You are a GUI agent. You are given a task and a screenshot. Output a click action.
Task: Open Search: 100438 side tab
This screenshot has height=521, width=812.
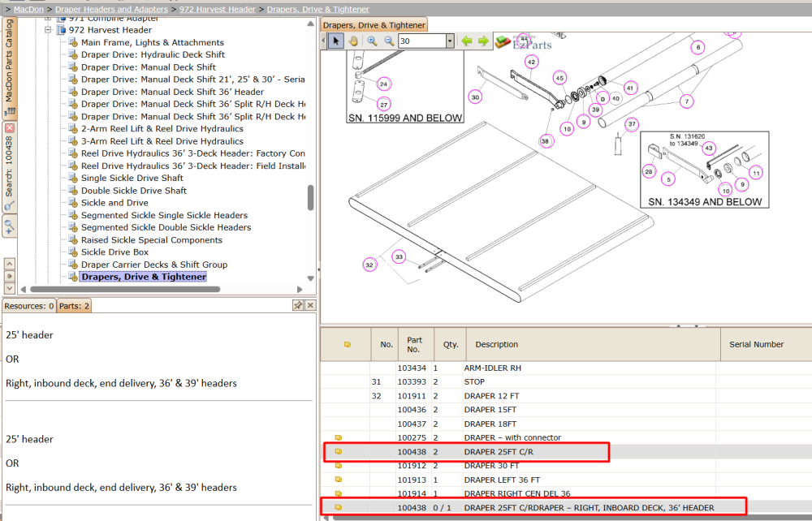tap(9, 166)
